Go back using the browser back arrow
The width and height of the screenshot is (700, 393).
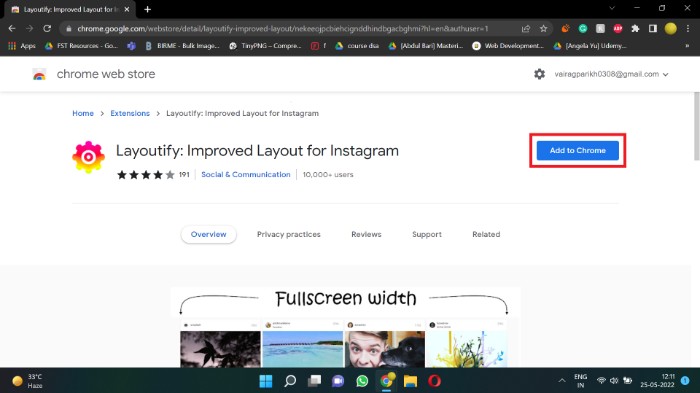coord(12,29)
